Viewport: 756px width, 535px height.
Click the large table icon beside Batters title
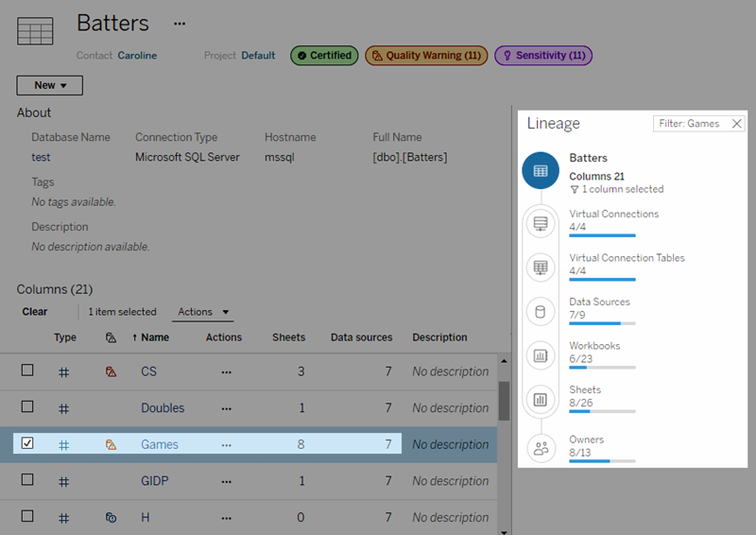coord(35,31)
